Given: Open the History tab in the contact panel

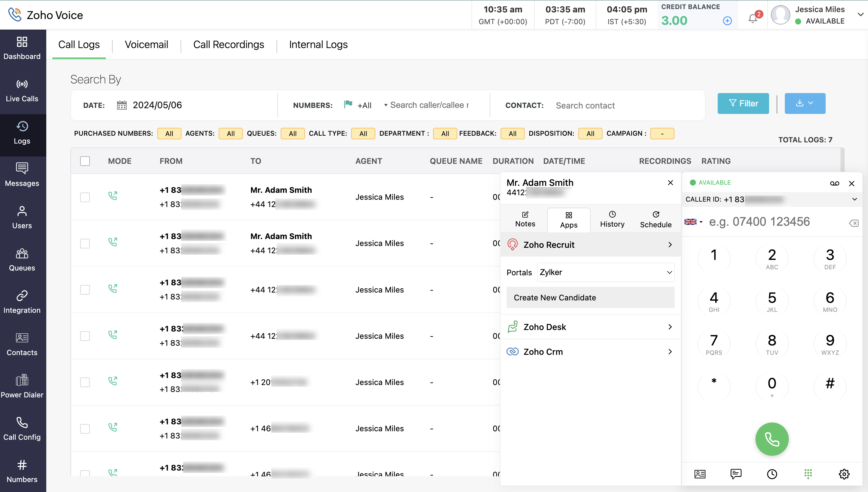Looking at the screenshot, I should coord(612,219).
